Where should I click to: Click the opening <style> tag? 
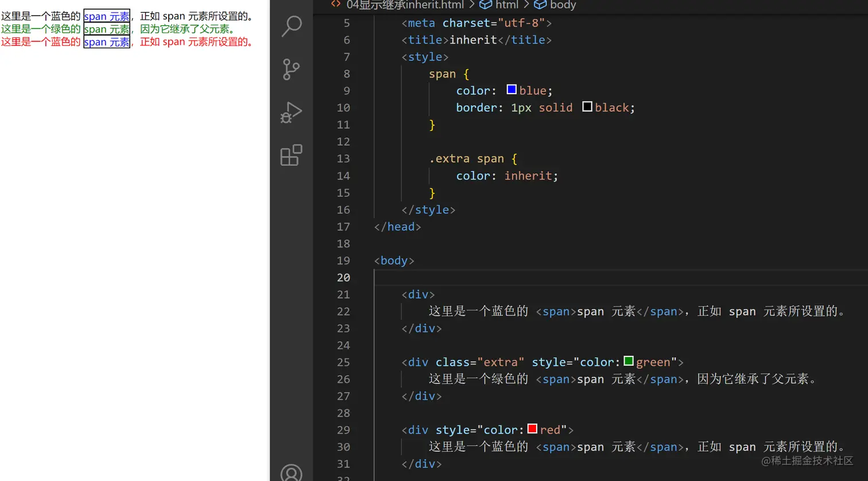pos(425,57)
